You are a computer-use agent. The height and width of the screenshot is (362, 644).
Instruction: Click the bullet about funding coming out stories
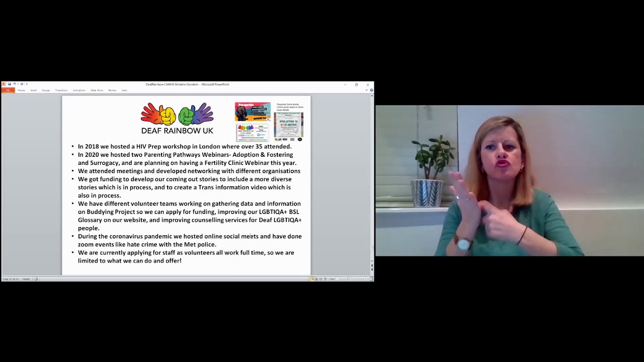tap(184, 187)
